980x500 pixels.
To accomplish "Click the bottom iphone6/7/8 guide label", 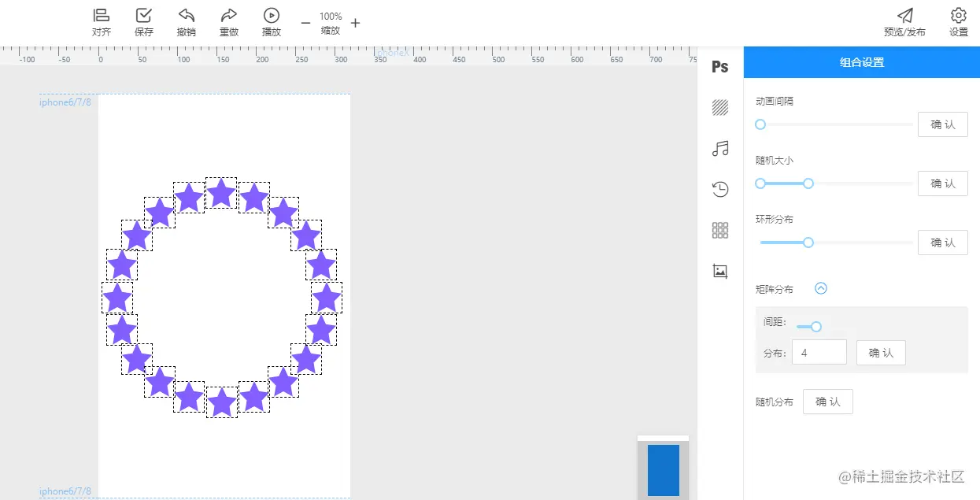I will coord(65,491).
